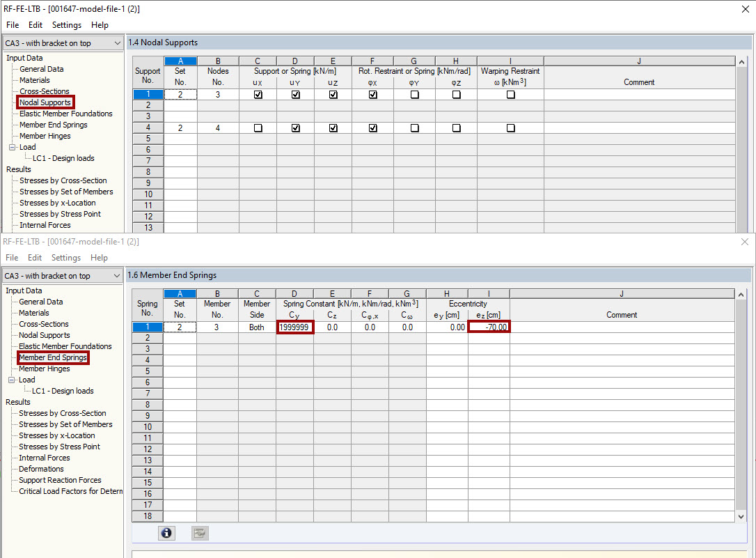
Task: Toggle uZ checkbox in support row 4
Action: click(333, 127)
